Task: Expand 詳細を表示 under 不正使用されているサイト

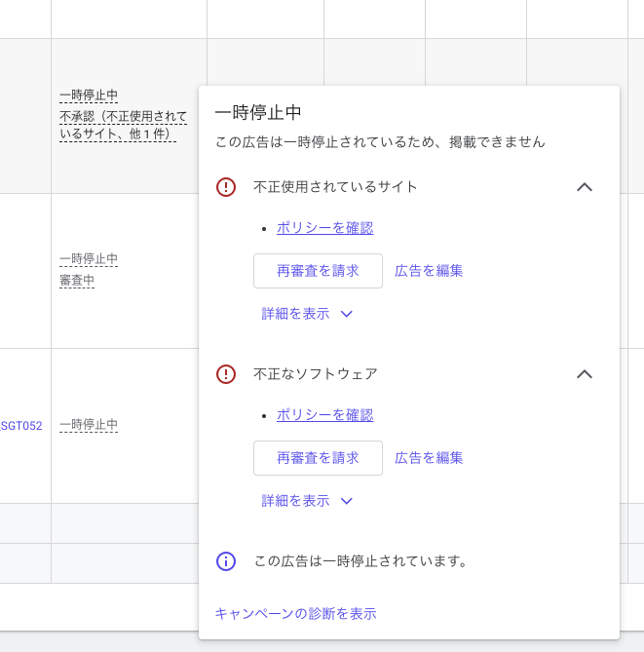Action: point(307,314)
